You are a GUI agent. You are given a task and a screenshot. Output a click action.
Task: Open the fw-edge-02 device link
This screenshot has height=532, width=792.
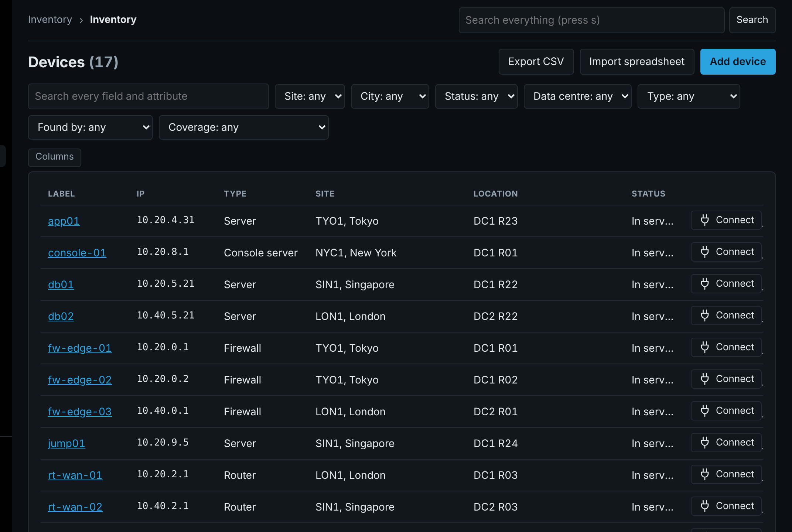tap(80, 380)
